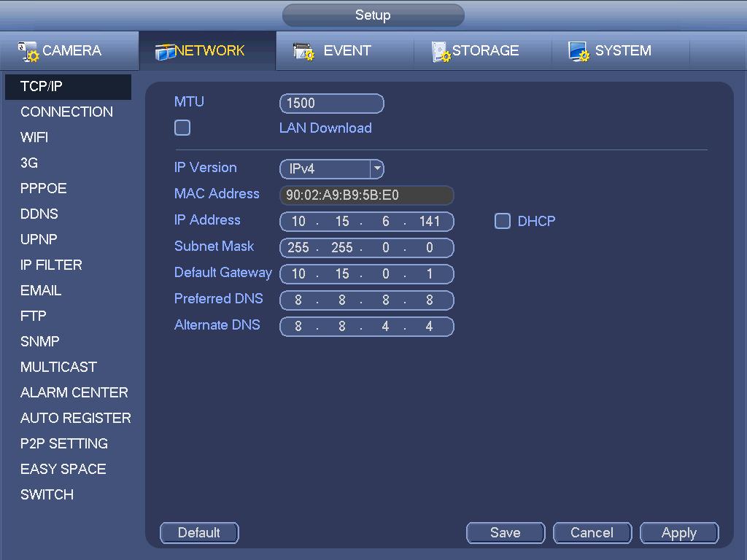Image resolution: width=747 pixels, height=560 pixels.
Task: Click the Preferred DNS first octet
Action: [x=298, y=300]
